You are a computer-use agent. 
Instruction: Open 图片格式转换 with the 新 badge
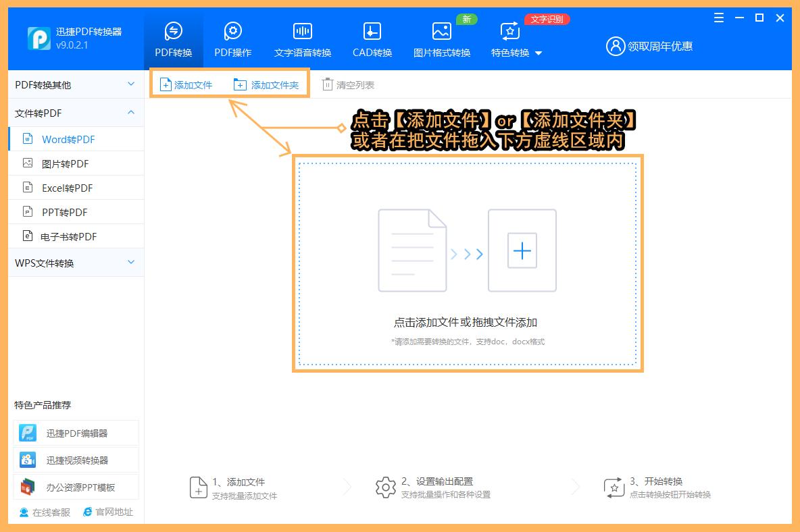(x=441, y=38)
